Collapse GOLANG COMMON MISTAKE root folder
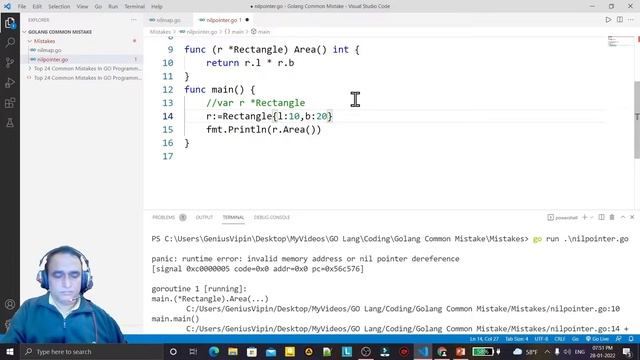This screenshot has width=640, height=360. coord(60,32)
